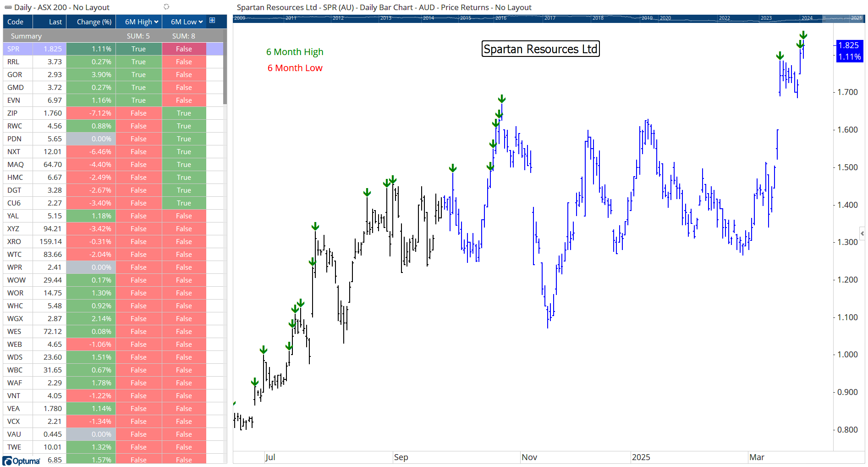Click WTC's -2.04% change cell

(91, 255)
